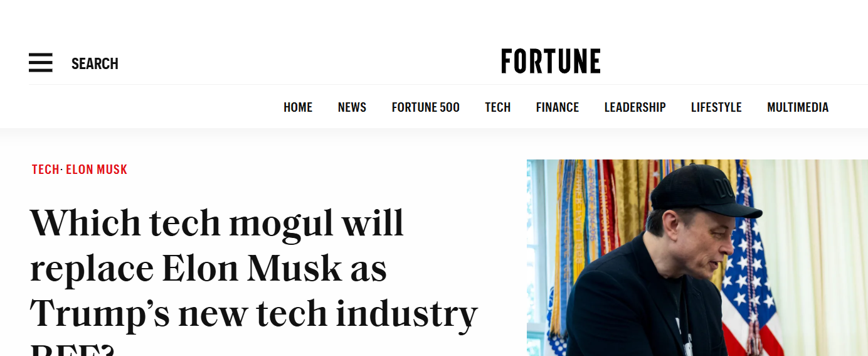This screenshot has width=868, height=356.
Task: Open the LEADERSHIP section
Action: 635,107
